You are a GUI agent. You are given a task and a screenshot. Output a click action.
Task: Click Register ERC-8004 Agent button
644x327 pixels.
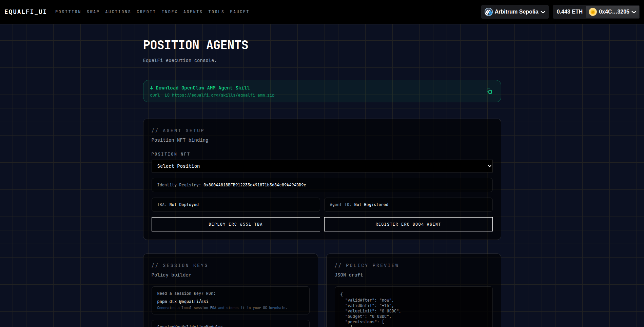coord(408,224)
